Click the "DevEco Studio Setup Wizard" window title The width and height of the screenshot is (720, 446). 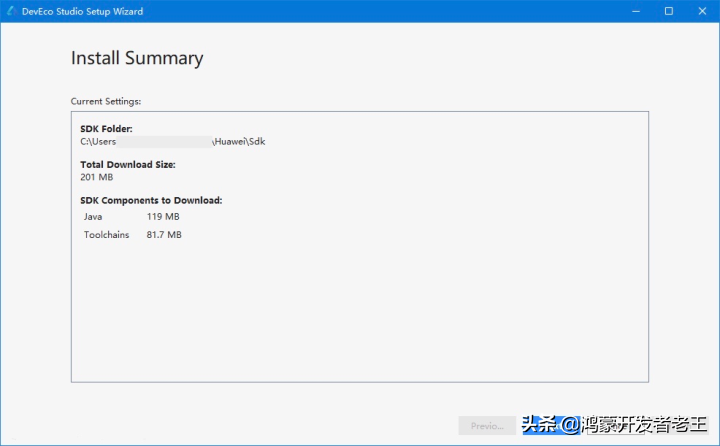(82, 11)
